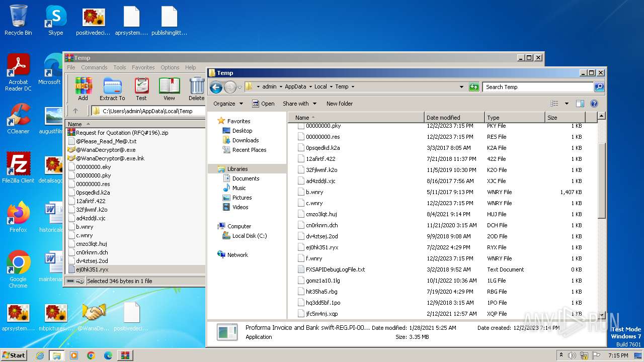Click the View icon in WinRAR
644x362 pixels.
pyautogui.click(x=169, y=89)
